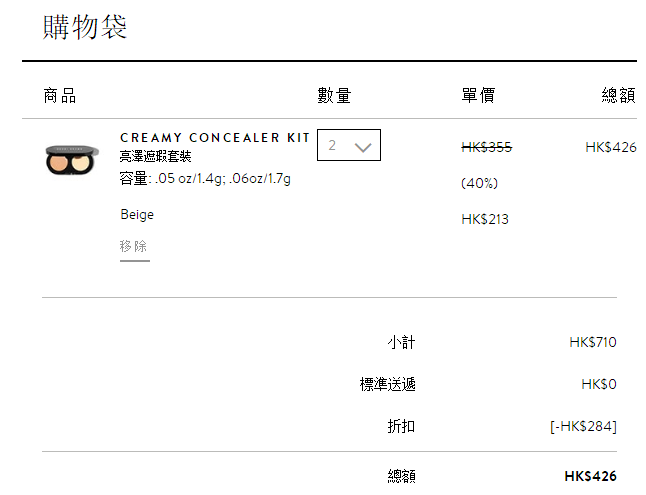This screenshot has width=646, height=495.
Task: Open the quantity dropdown showing 2
Action: (x=349, y=145)
